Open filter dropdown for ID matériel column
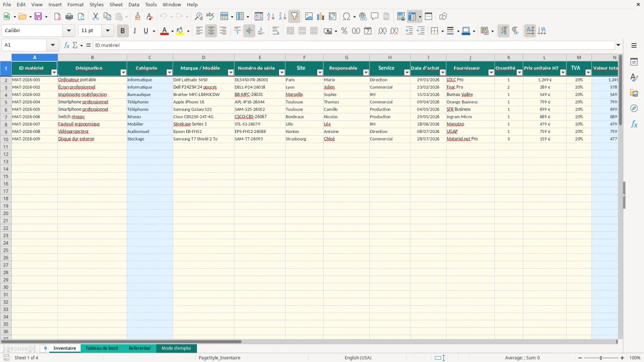Screen dimensions: 644x362 (54, 72)
